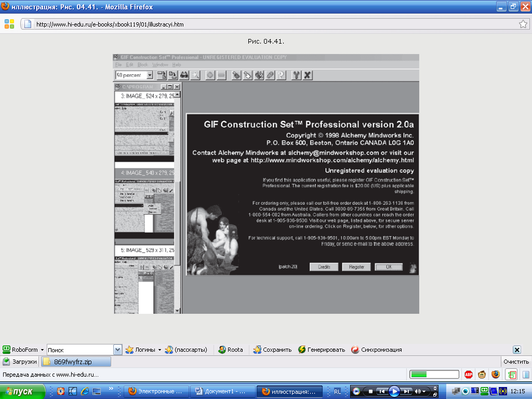Click the monkey face status bar icon
The height and width of the screenshot is (399, 532).
[482, 375]
